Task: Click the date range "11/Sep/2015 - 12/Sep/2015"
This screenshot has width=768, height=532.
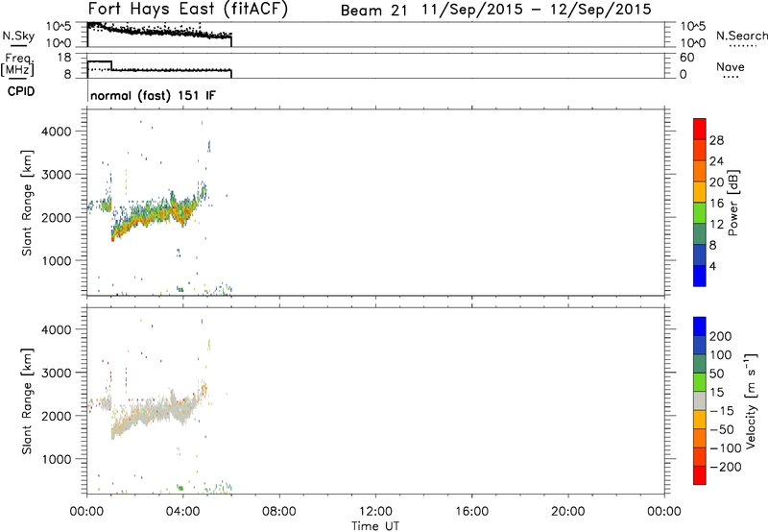Action: click(537, 10)
